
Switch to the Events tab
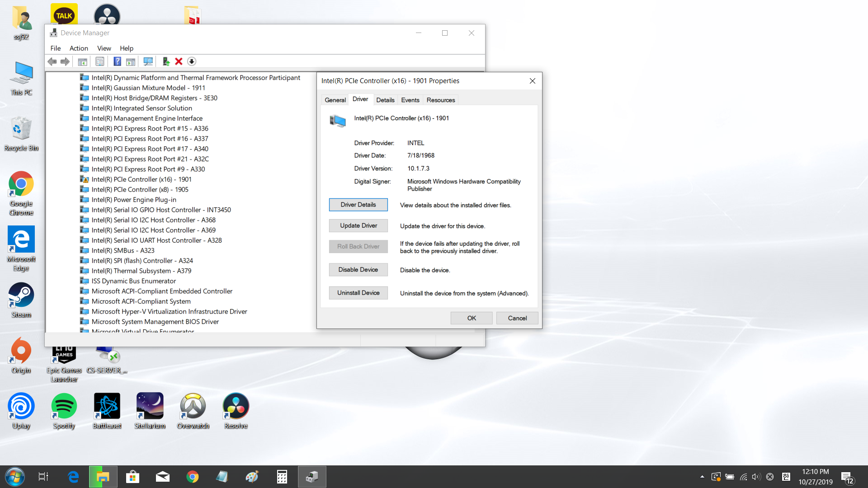point(410,100)
